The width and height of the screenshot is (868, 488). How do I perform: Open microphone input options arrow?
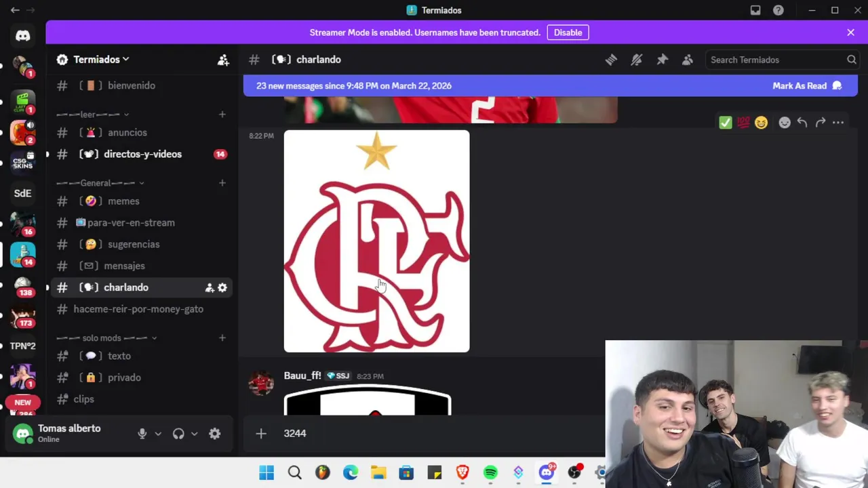click(x=158, y=434)
